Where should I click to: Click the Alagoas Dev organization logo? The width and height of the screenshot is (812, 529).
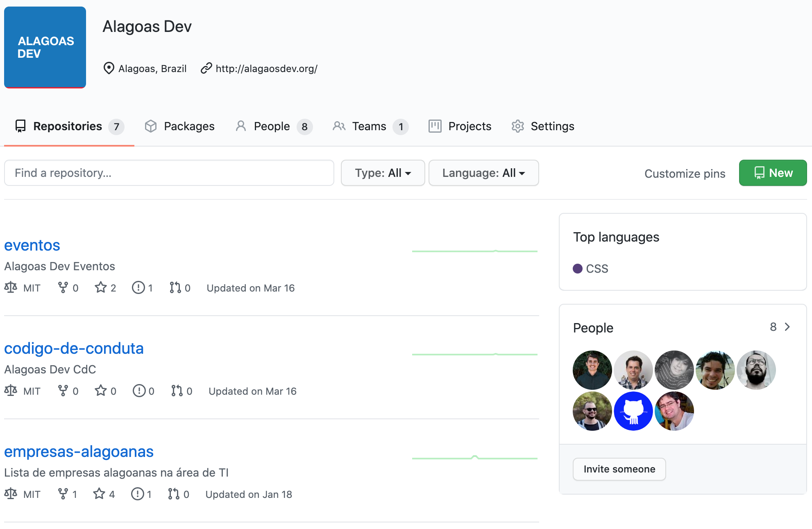45,47
